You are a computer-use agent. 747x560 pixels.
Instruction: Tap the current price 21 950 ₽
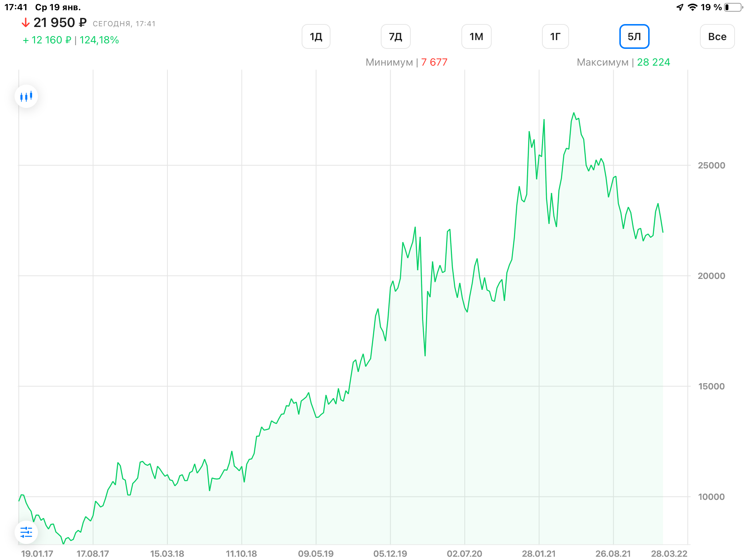[x=60, y=23]
